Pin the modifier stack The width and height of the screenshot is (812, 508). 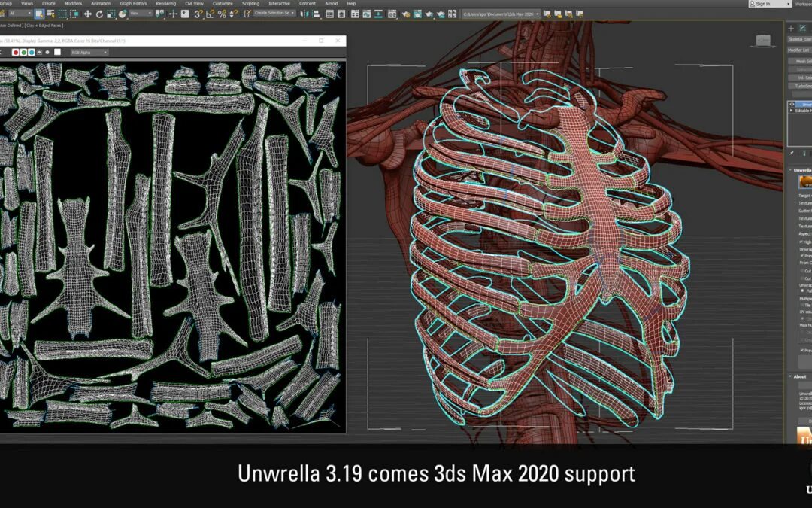click(791, 153)
